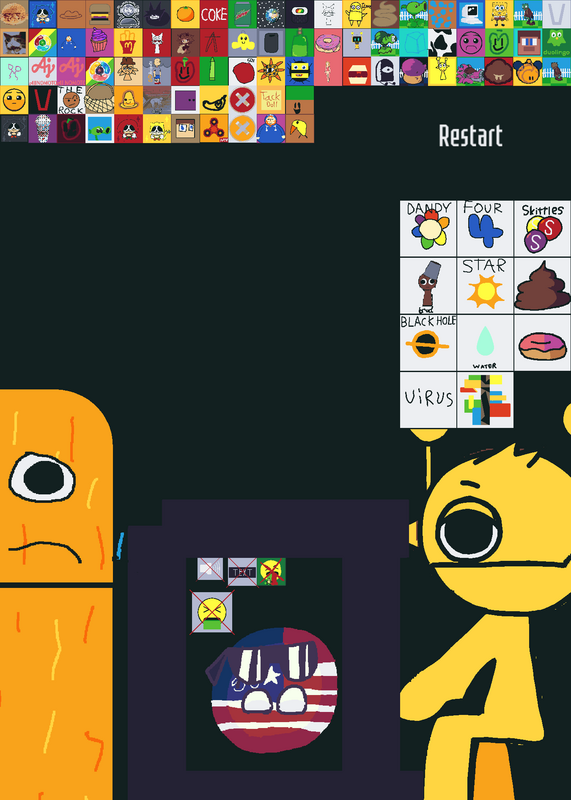The width and height of the screenshot is (571, 800).
Task: Select the DANDY rainbow flower card
Action: coord(428,229)
